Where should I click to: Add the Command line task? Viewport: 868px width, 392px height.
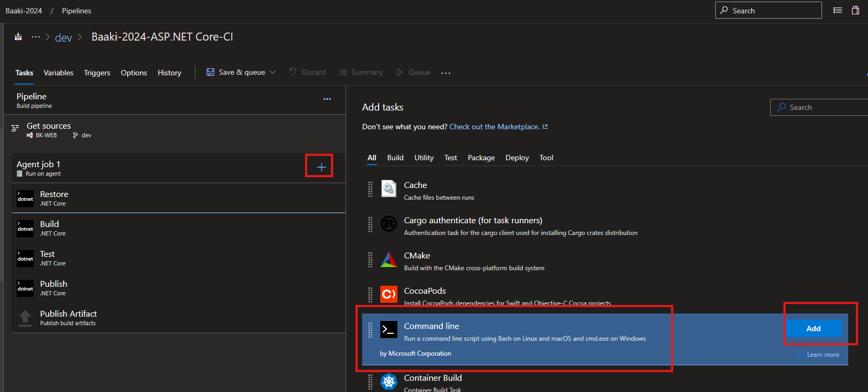coord(813,328)
